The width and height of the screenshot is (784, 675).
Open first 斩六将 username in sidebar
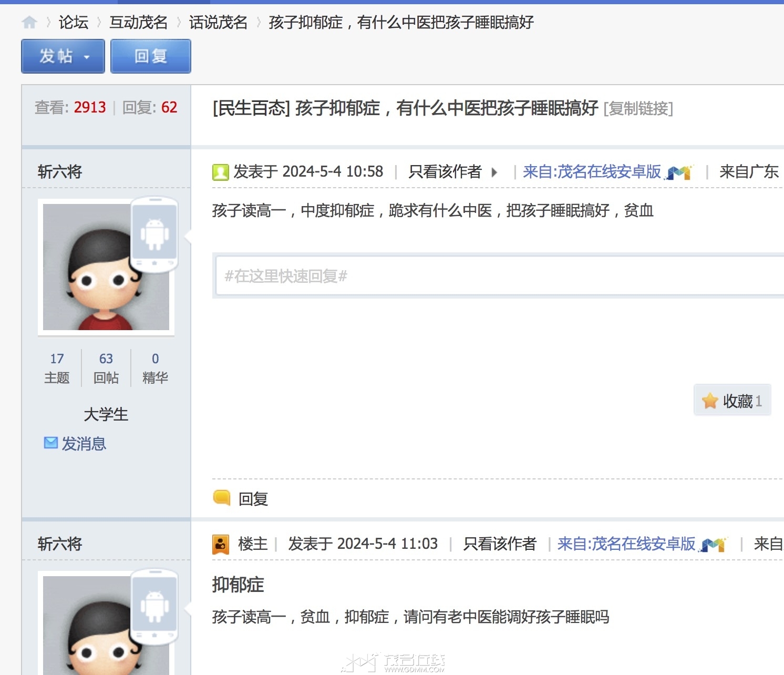60,172
